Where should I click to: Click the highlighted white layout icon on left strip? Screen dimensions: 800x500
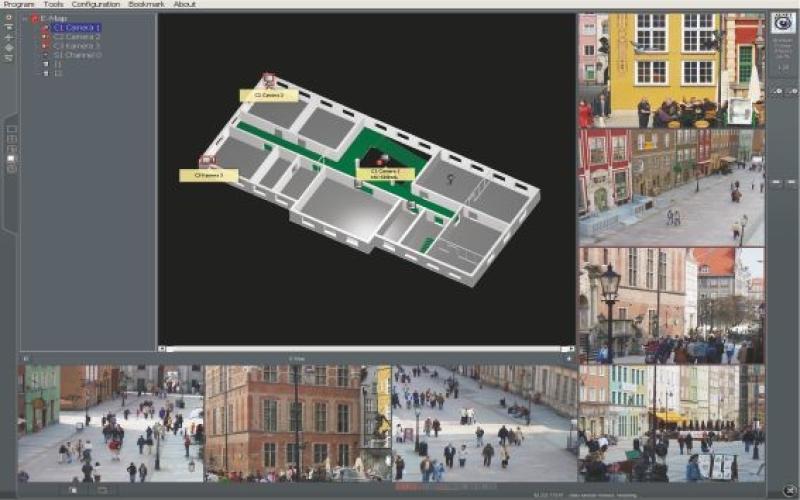11,158
